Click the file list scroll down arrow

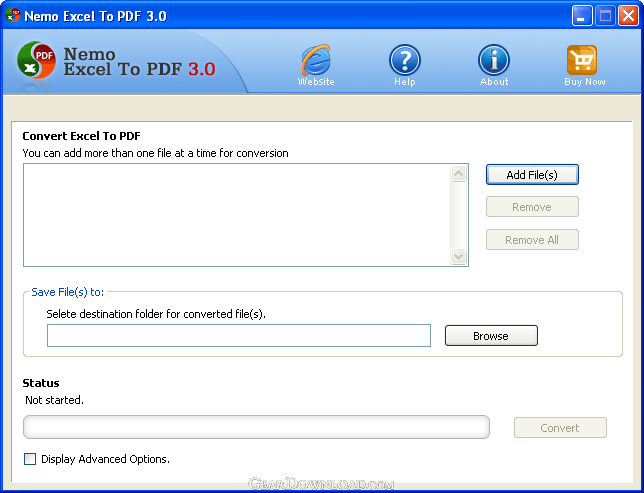tap(458, 256)
